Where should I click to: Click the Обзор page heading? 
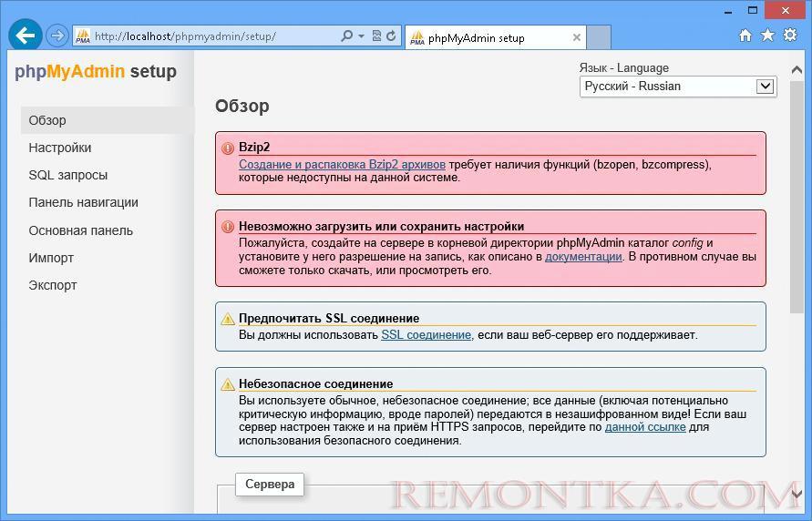pyautogui.click(x=242, y=106)
